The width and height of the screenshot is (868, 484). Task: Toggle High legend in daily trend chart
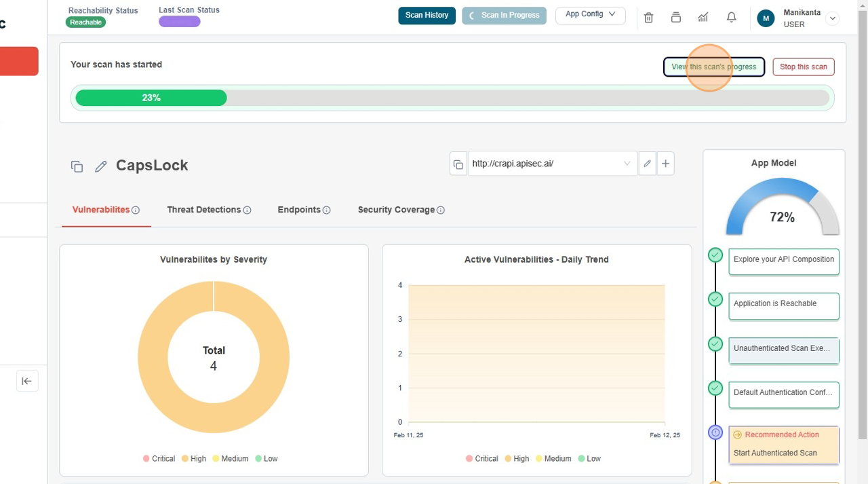click(516, 459)
